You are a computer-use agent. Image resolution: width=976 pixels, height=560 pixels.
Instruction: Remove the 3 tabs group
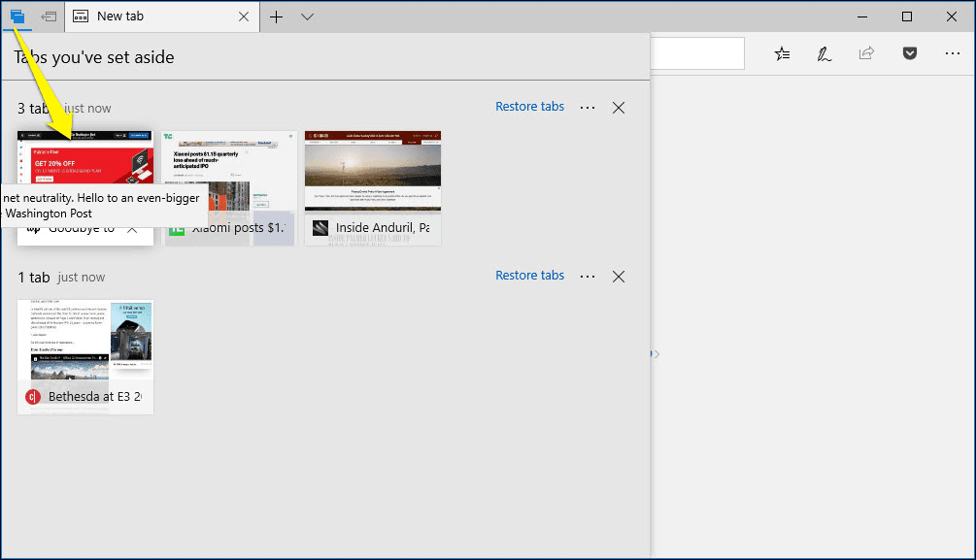(x=618, y=108)
